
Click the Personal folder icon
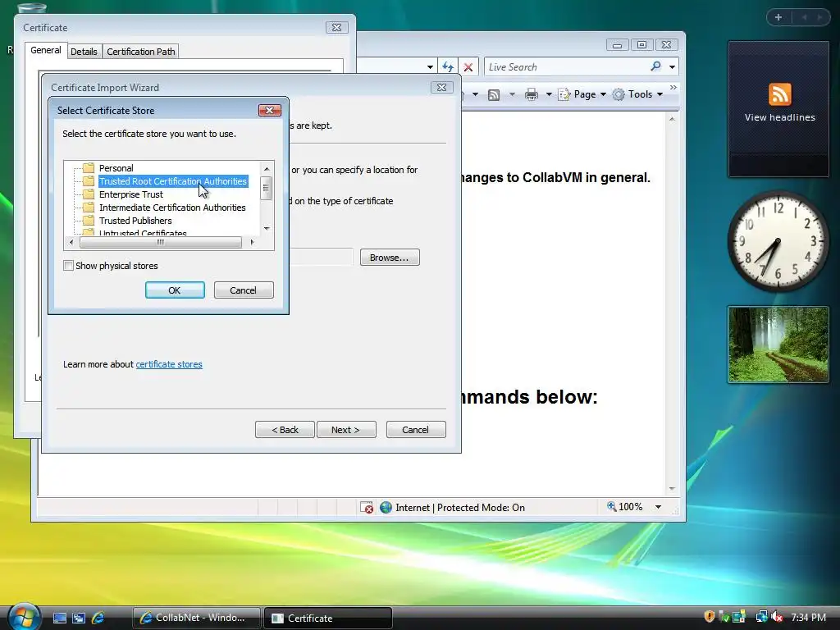(x=89, y=167)
